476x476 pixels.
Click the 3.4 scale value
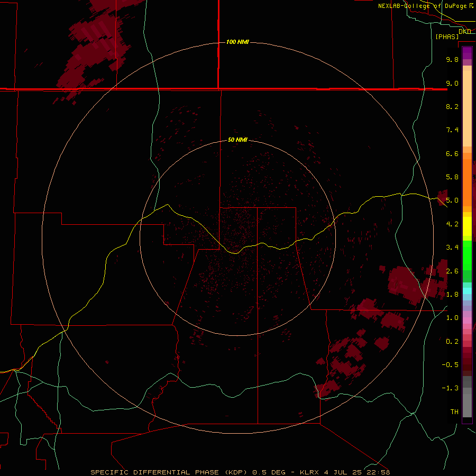pyautogui.click(x=452, y=248)
